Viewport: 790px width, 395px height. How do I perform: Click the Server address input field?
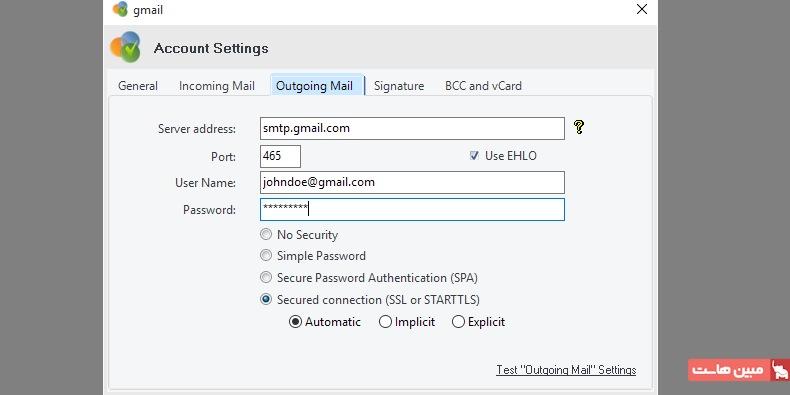(412, 128)
